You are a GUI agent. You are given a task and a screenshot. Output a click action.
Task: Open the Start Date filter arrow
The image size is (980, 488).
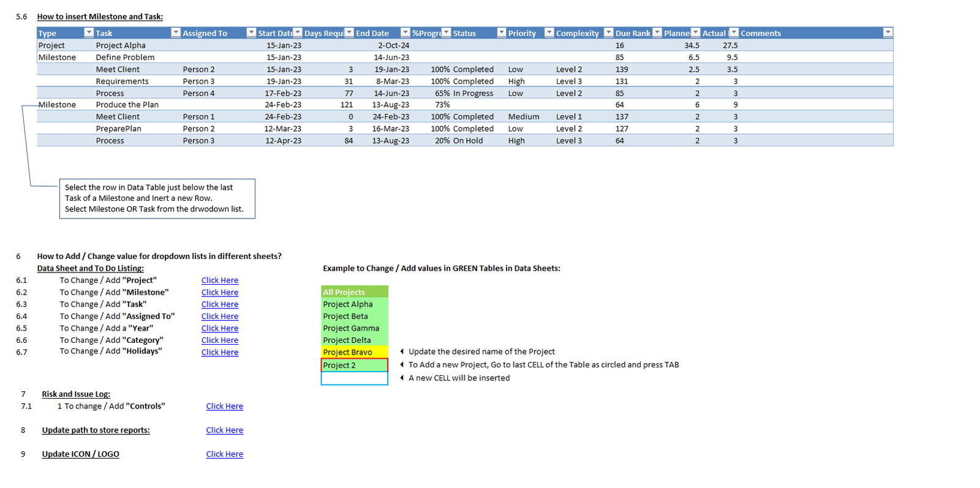(298, 32)
